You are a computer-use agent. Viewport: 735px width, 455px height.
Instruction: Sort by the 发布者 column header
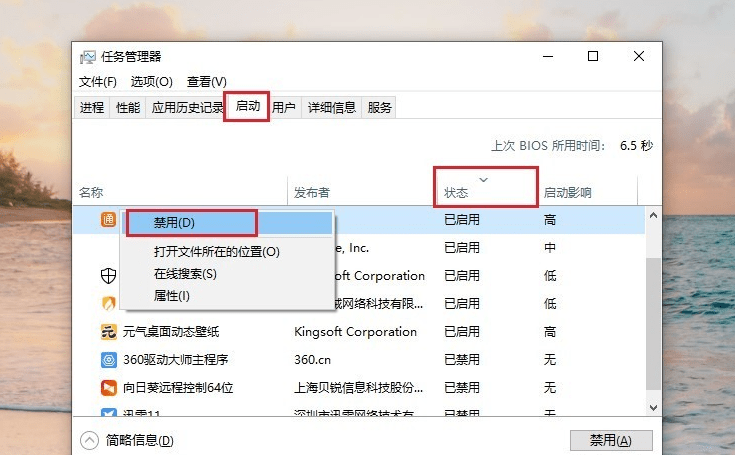312,192
